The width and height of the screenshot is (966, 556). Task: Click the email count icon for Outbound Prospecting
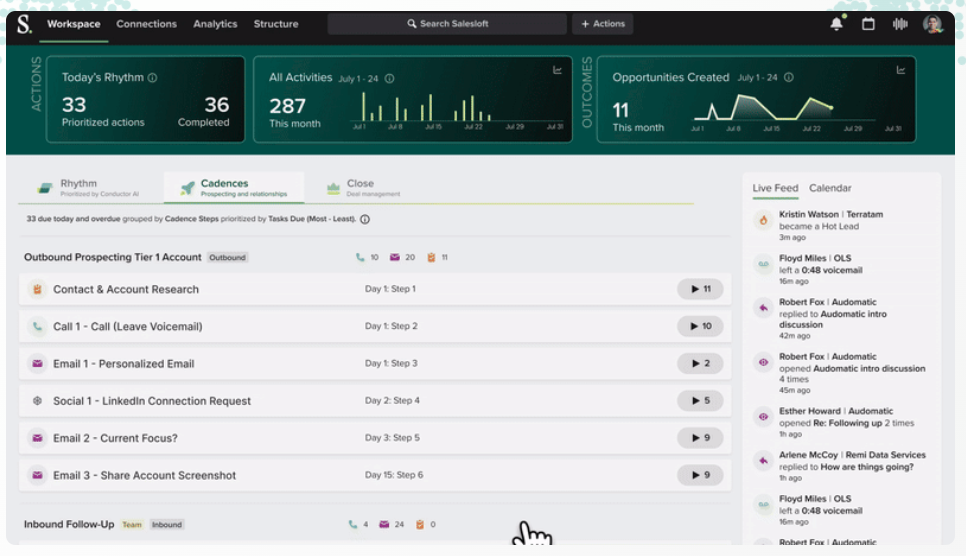click(x=395, y=257)
